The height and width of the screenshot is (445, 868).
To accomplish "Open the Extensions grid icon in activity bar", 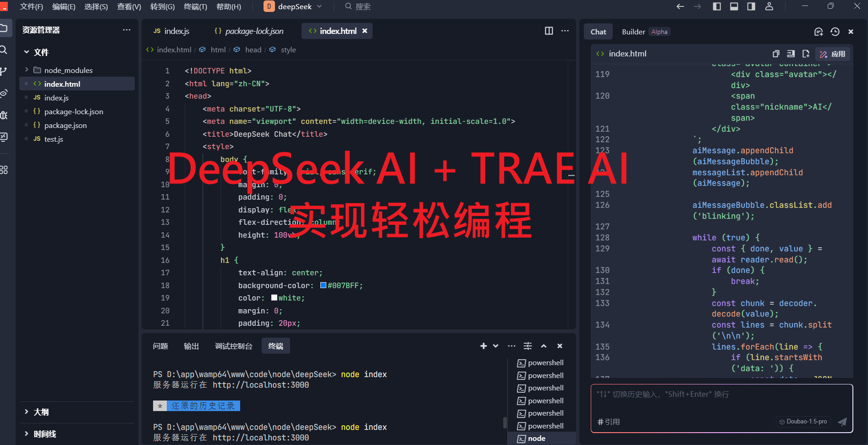I will (x=4, y=170).
